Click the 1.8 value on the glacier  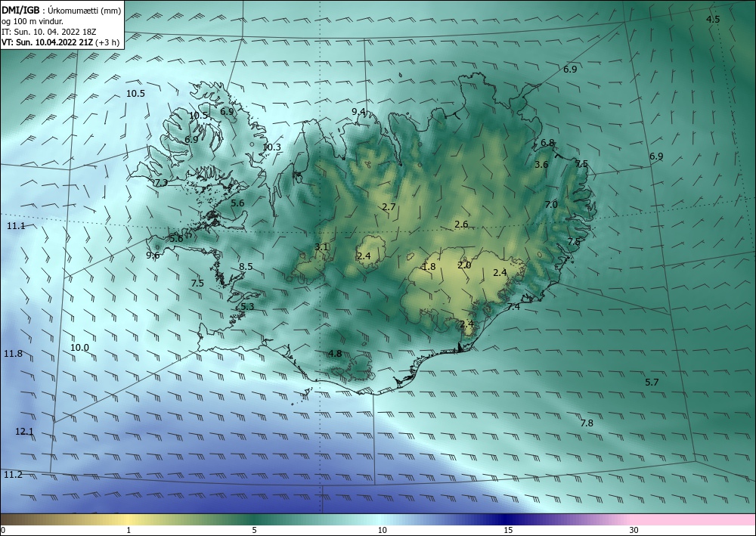(x=429, y=267)
